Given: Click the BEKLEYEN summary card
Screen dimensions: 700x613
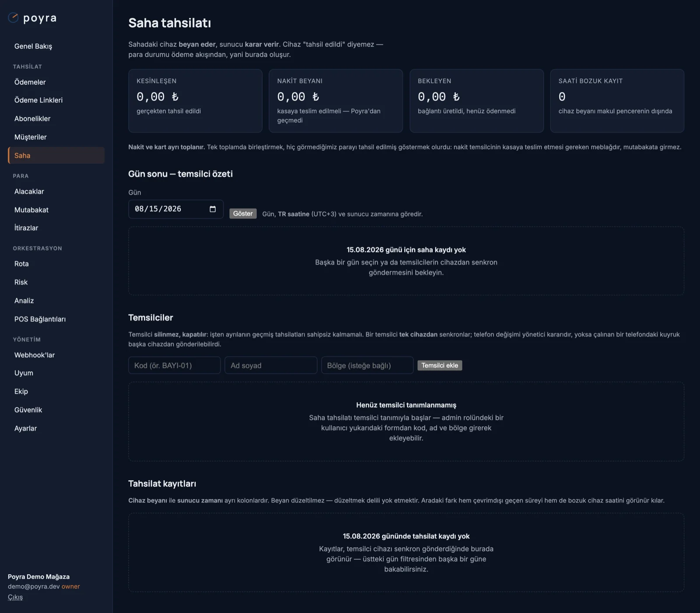Looking at the screenshot, I should [476, 101].
